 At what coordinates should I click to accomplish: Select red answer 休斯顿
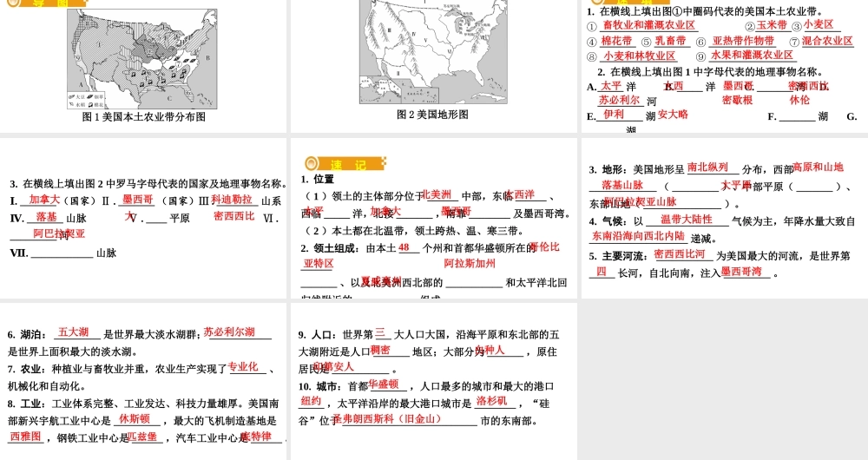click(135, 418)
